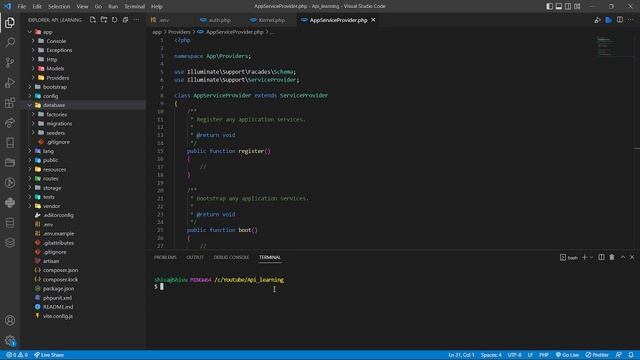Show the Problems panel tab
The width and height of the screenshot is (640, 360).
point(165,258)
